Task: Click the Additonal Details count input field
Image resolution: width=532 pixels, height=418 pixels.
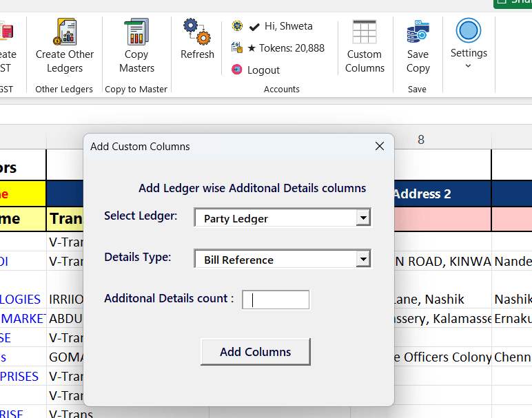Action: click(x=276, y=300)
